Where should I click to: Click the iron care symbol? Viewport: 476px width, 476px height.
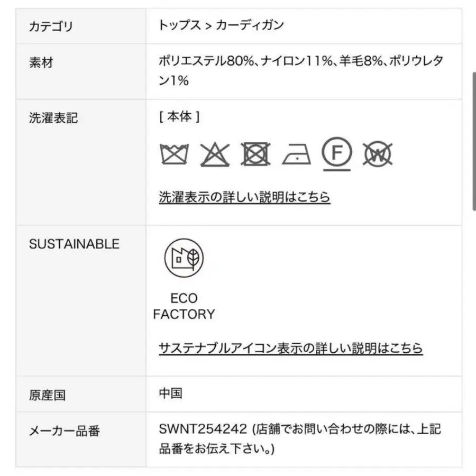[296, 154]
